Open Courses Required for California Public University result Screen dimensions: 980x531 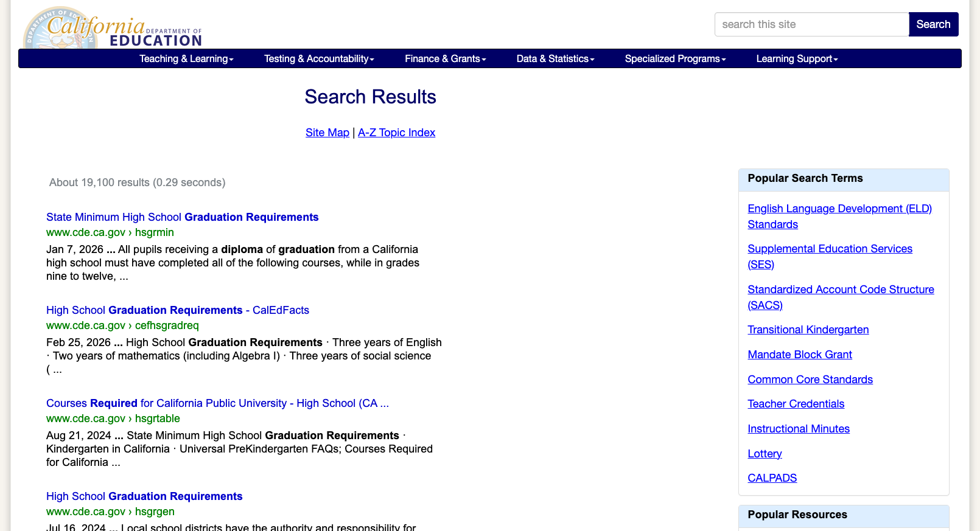(x=217, y=403)
